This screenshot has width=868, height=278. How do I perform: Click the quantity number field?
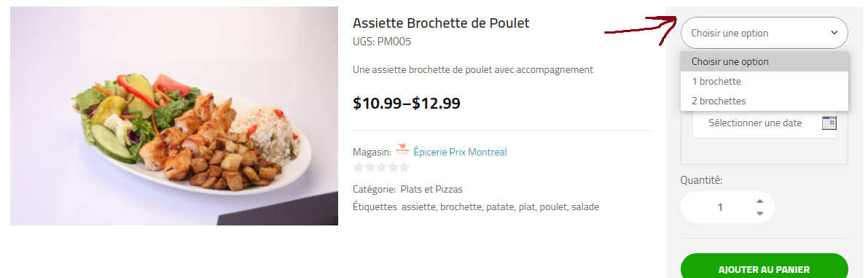pyautogui.click(x=719, y=207)
